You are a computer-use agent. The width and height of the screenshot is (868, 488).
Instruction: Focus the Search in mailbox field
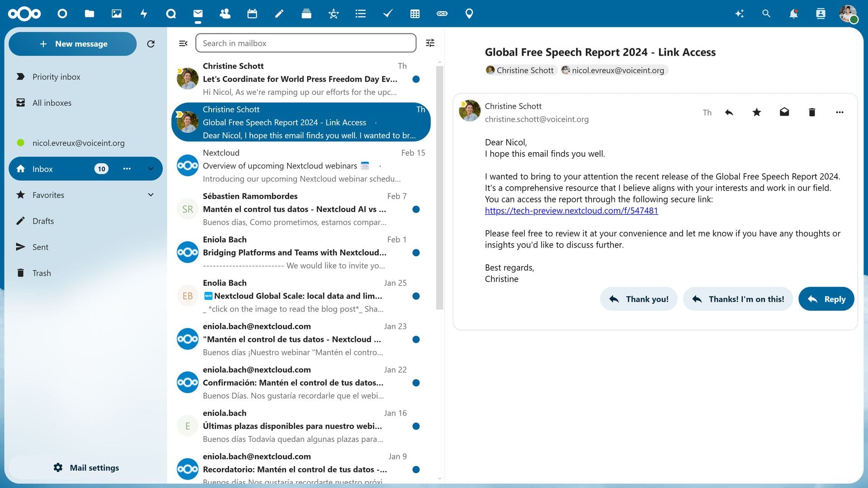(306, 43)
